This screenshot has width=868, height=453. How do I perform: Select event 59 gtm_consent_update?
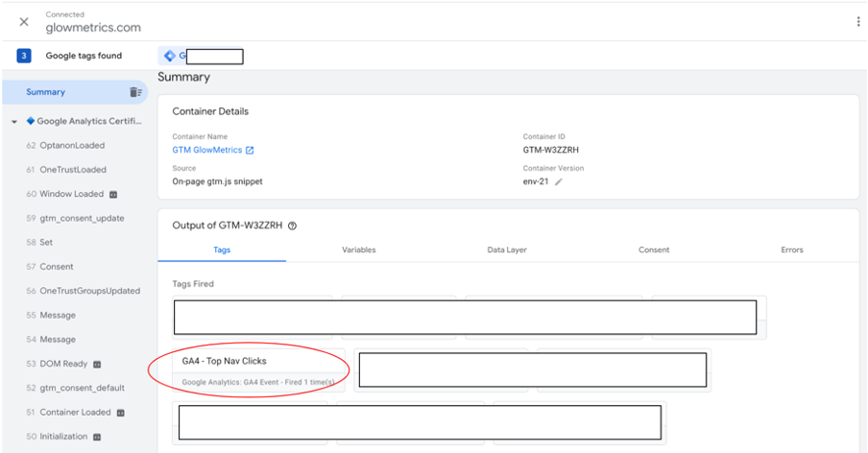click(x=75, y=219)
